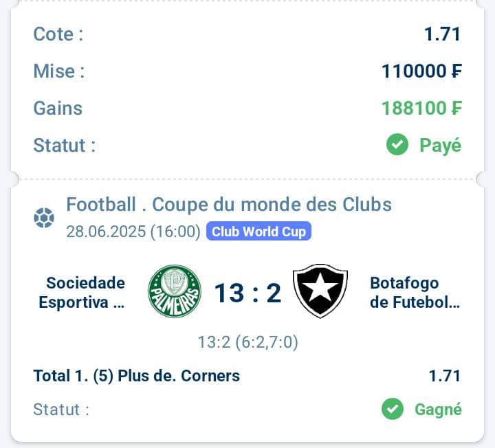Click the Payé status text
The image size is (495, 448).
[441, 146]
